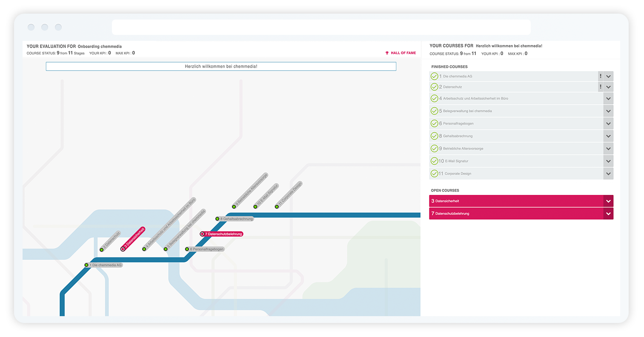
Task: Expand the 'Corporate Design' course row
Action: [608, 174]
